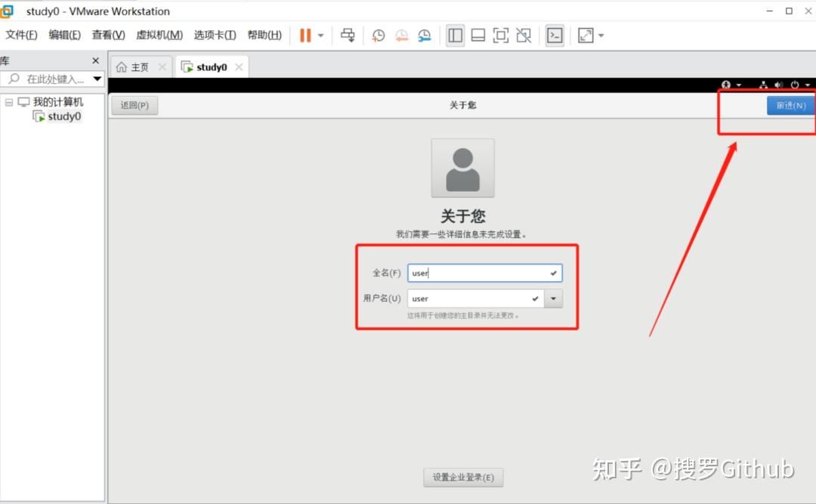Click the VMware Workstation title icon
The height and width of the screenshot is (504, 816).
click(x=7, y=11)
